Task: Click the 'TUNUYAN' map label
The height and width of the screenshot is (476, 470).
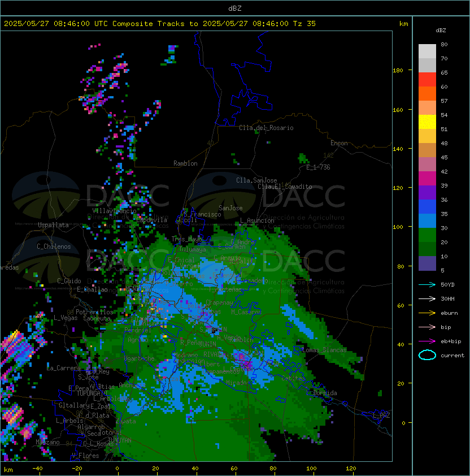Action: pos(120,440)
